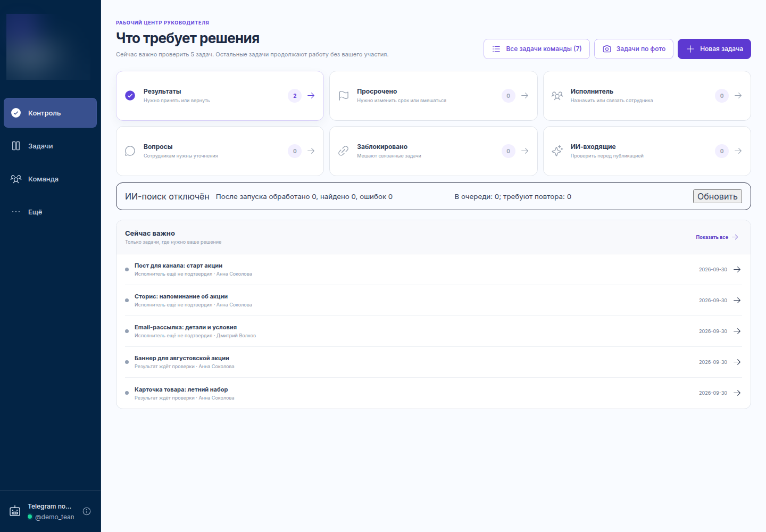Viewport: 766px width, 532px height.
Task: Open task Email-рассылка: детали и условия
Action: (434, 331)
